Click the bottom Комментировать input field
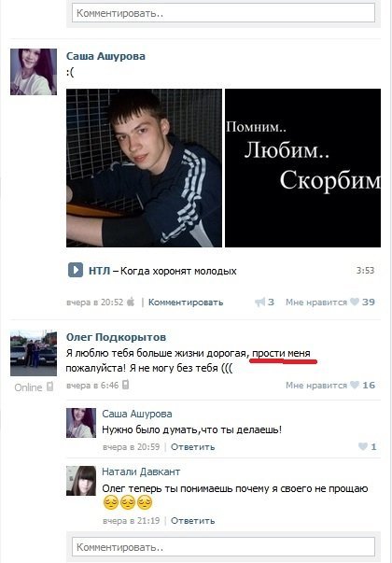 point(223,547)
